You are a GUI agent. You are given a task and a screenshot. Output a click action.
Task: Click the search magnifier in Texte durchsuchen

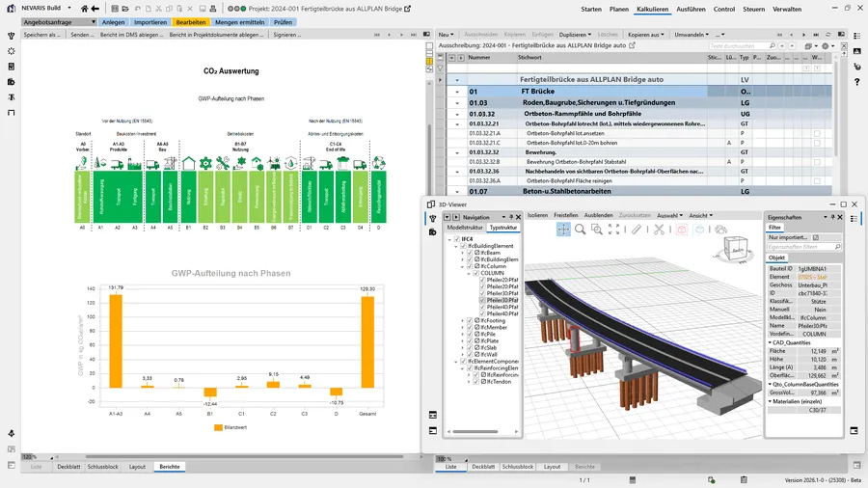pos(773,46)
